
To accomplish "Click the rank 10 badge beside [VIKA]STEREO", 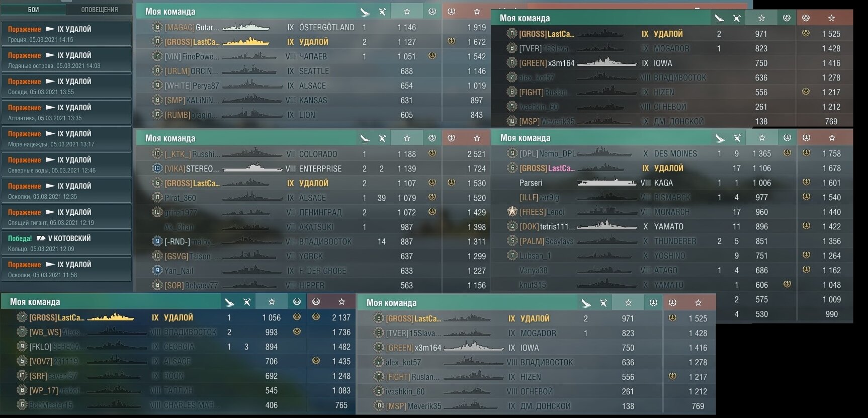I will point(157,168).
